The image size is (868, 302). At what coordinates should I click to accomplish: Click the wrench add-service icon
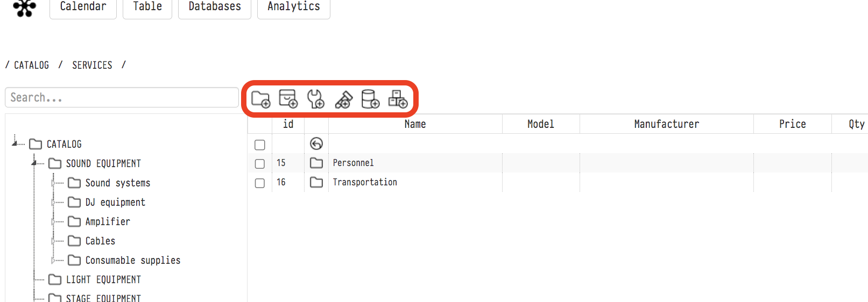coord(315,99)
